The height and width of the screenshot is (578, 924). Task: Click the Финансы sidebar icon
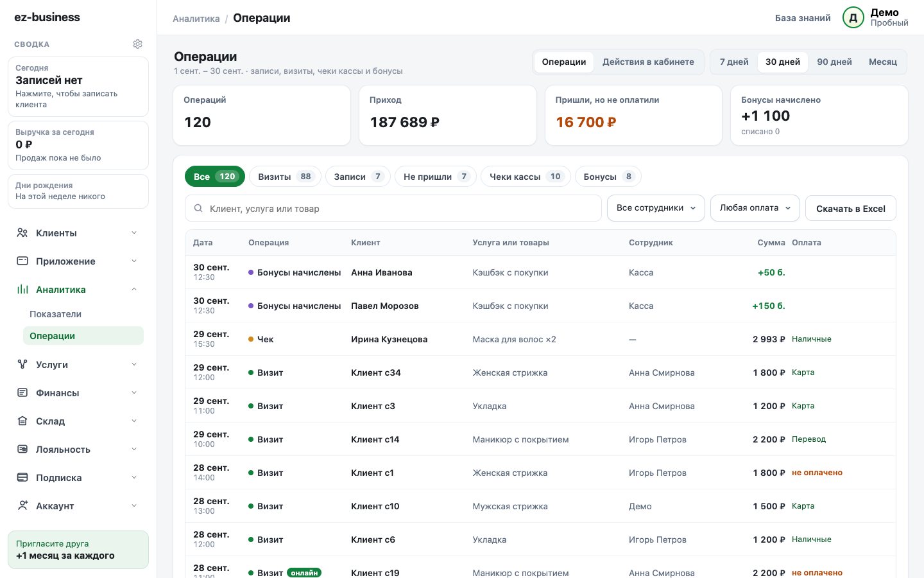[22, 393]
